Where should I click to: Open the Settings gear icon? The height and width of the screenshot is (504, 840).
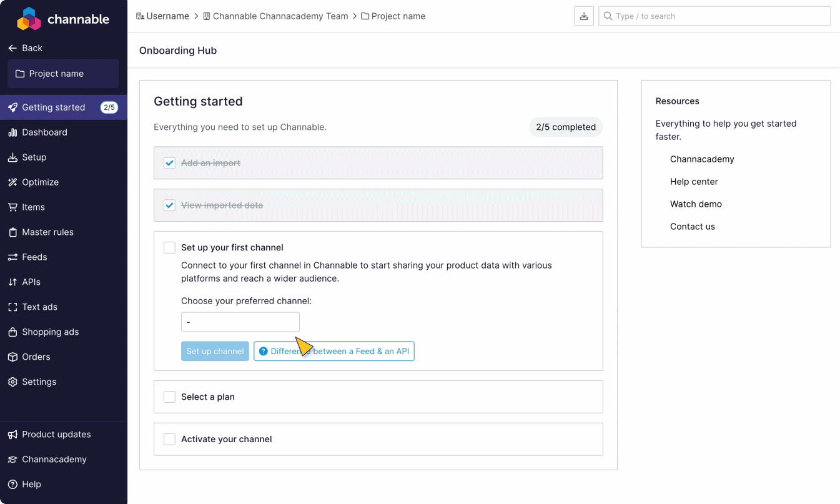12,382
